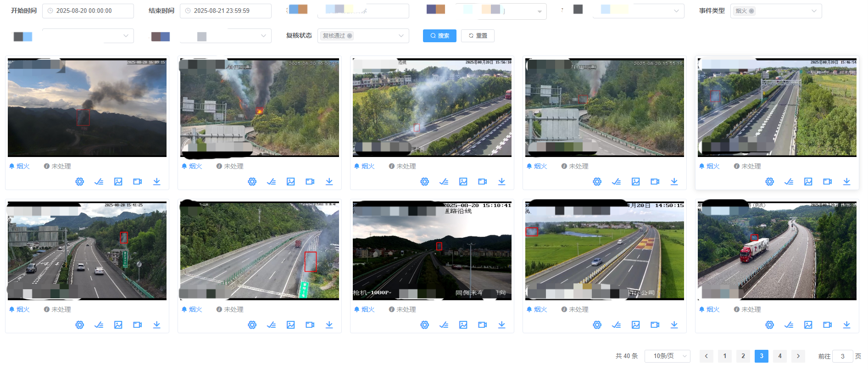The image size is (868, 370).
Task: Open the red truck highway thumbnail
Action: 777,251
